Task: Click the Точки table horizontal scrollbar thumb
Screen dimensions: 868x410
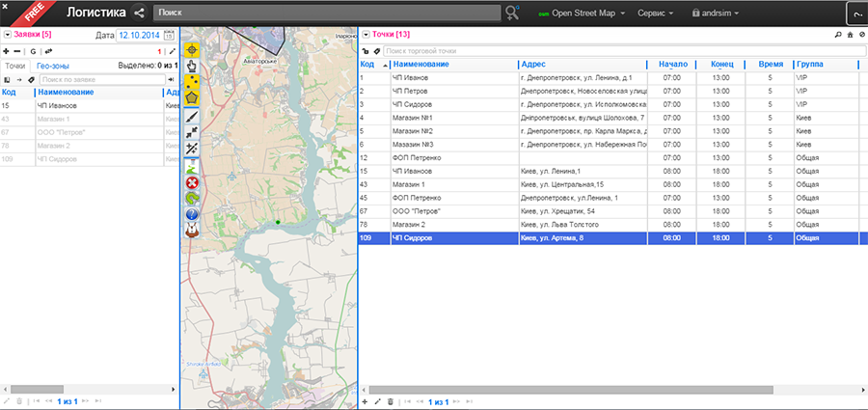Action: click(571, 390)
